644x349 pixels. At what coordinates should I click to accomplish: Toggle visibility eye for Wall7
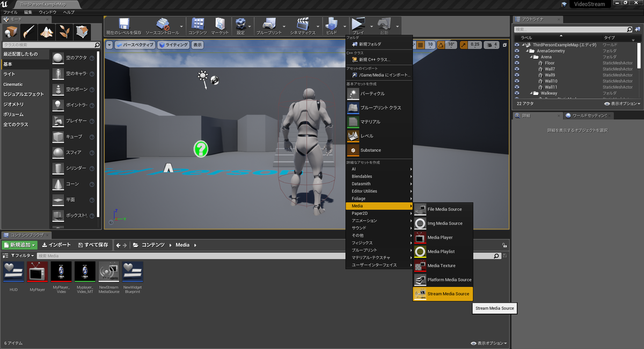pos(517,69)
